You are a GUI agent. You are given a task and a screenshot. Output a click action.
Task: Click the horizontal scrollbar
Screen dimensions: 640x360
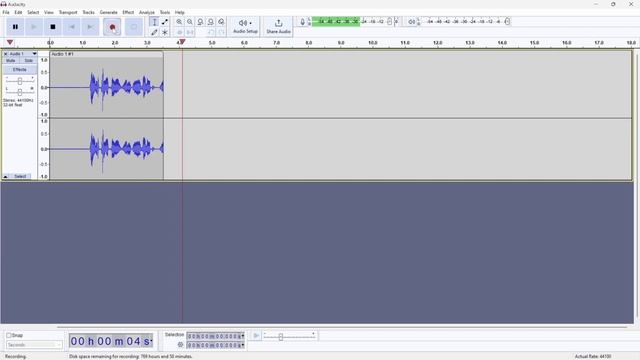342,327
